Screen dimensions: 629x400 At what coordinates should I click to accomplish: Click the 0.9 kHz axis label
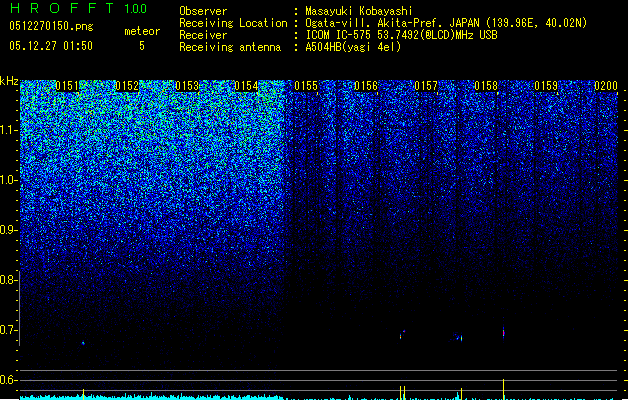coord(8,230)
